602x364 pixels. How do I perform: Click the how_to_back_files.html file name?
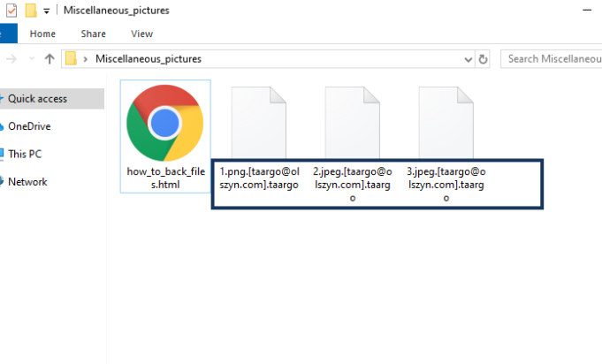166,178
